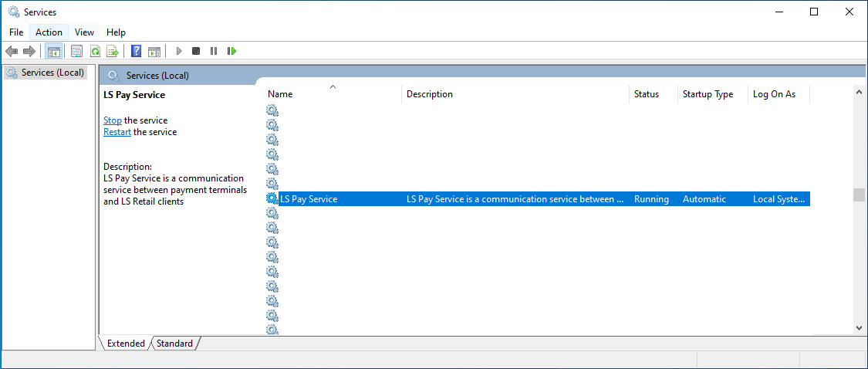Switch to the Extended tab
This screenshot has width=868, height=369.
pos(126,344)
